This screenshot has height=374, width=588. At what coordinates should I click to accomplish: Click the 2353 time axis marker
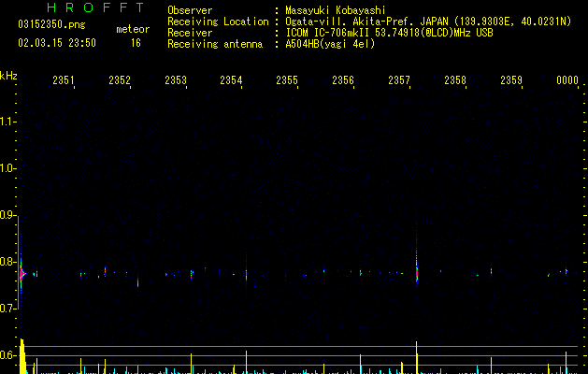pyautogui.click(x=176, y=80)
